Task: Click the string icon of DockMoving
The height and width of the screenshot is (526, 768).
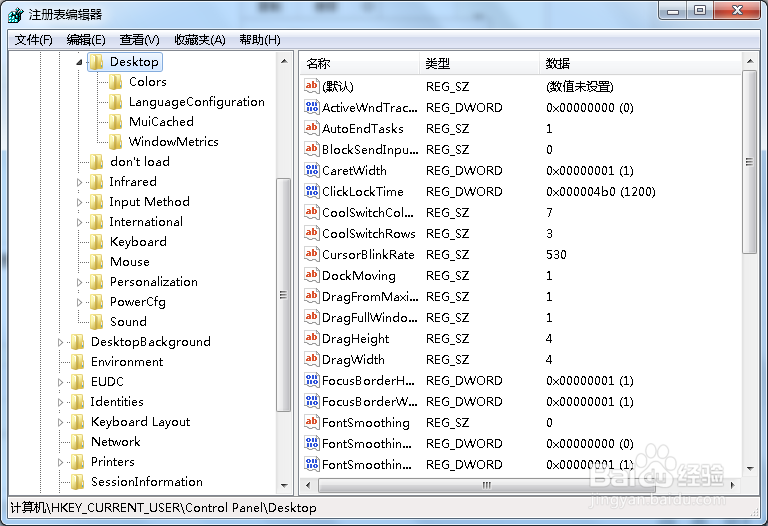Action: (312, 275)
